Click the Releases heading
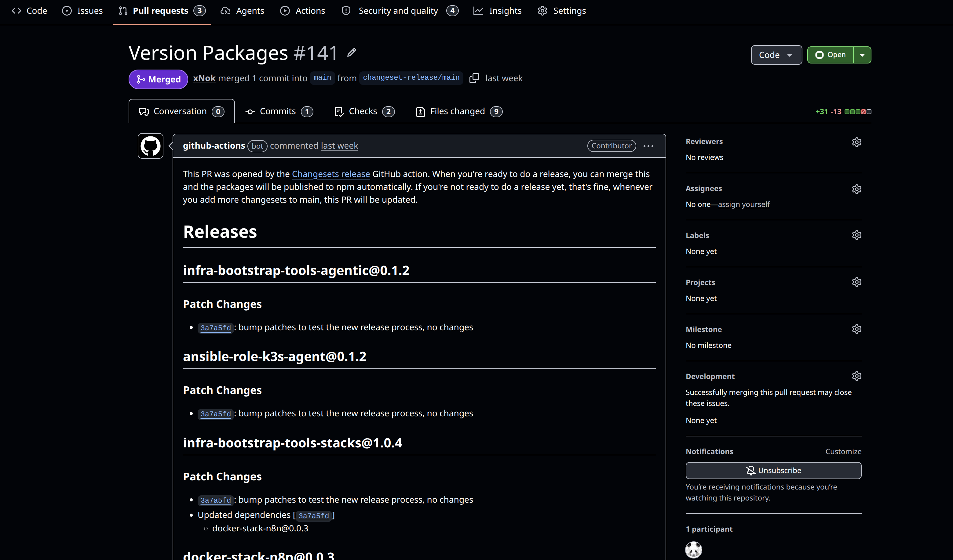The width and height of the screenshot is (953, 560). pos(220,232)
